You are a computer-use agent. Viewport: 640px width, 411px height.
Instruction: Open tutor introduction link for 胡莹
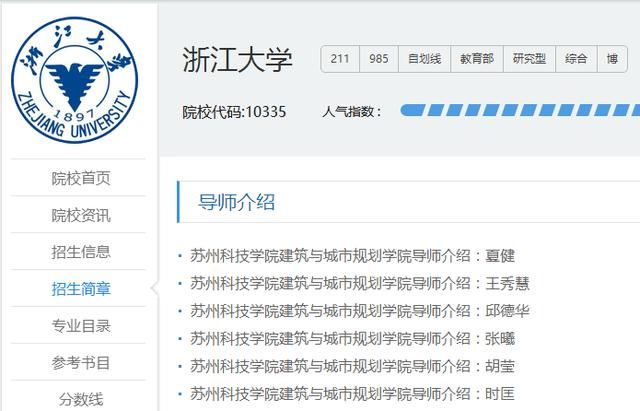[x=352, y=366]
